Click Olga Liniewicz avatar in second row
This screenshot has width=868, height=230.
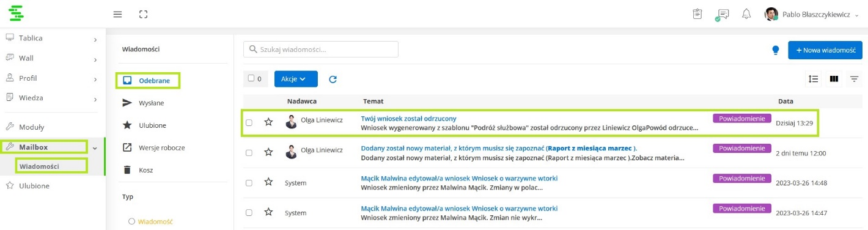292,152
